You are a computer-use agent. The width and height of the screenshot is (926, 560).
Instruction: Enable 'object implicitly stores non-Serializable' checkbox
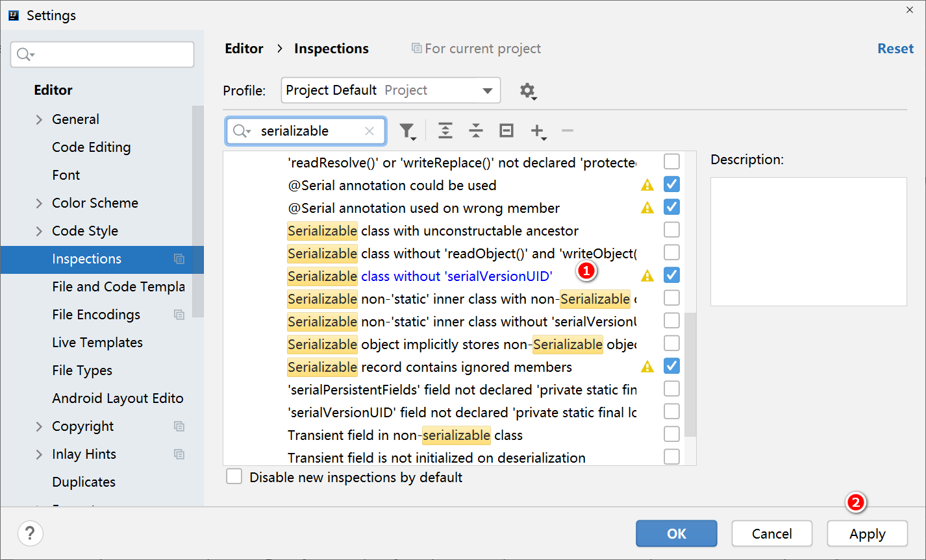[x=672, y=343]
